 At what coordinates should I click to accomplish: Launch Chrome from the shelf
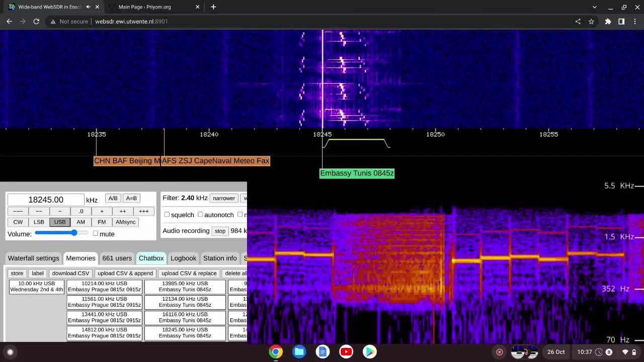(x=276, y=351)
